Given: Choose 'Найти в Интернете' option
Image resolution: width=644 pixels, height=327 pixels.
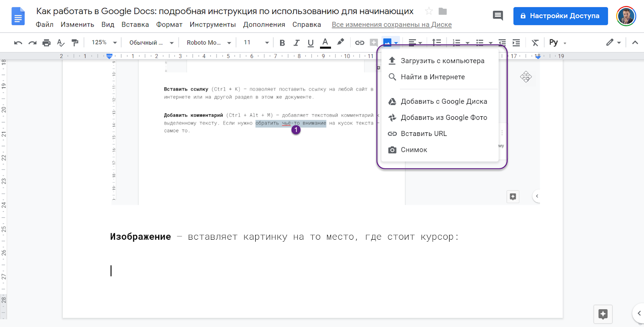Looking at the screenshot, I should pos(440,77).
